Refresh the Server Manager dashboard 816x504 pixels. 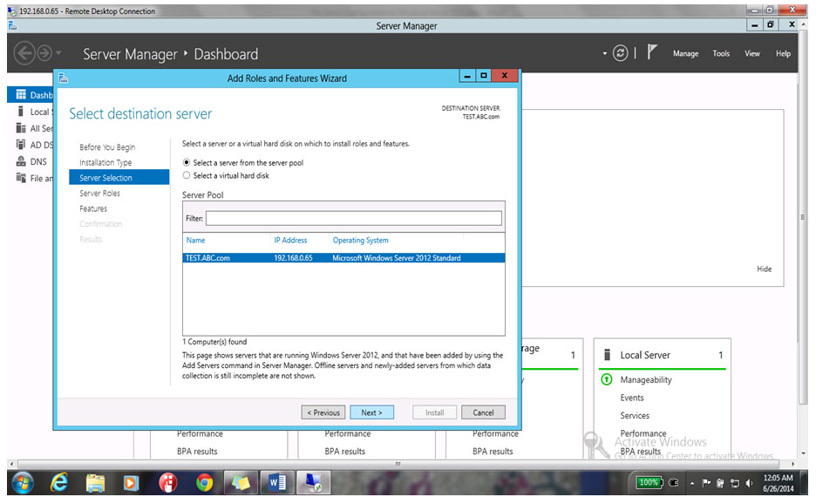pos(621,53)
